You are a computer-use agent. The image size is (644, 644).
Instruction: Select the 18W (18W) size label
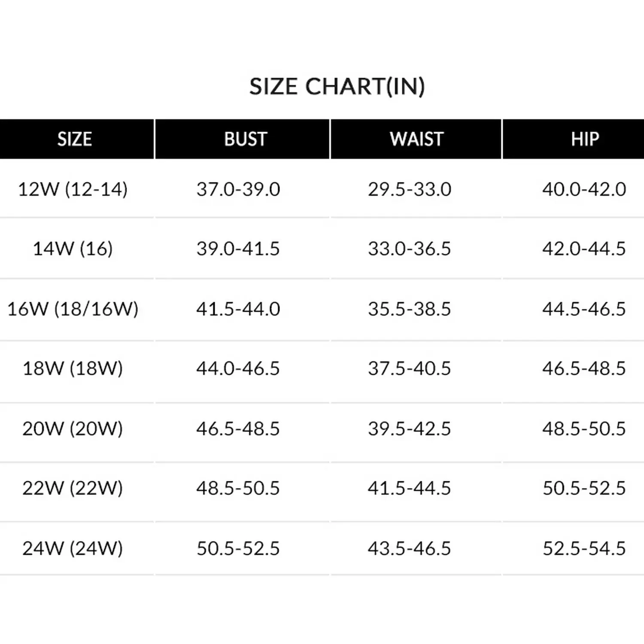point(73,368)
